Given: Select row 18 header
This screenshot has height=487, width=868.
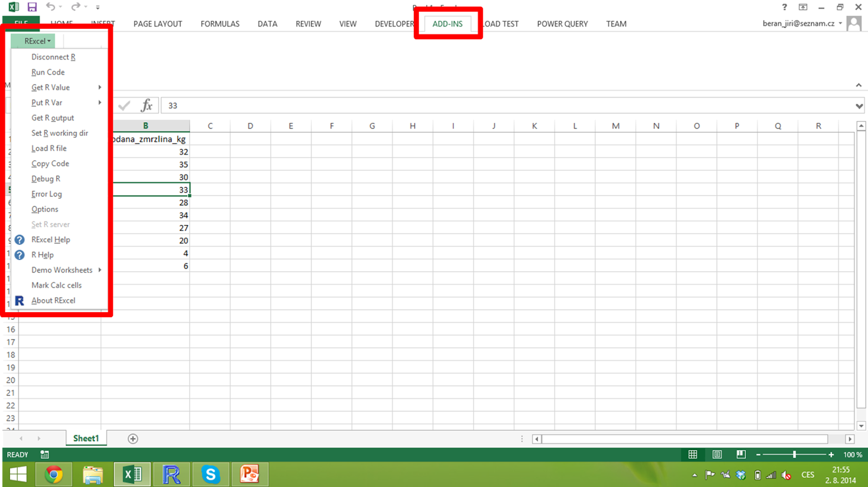Looking at the screenshot, I should pyautogui.click(x=11, y=355).
